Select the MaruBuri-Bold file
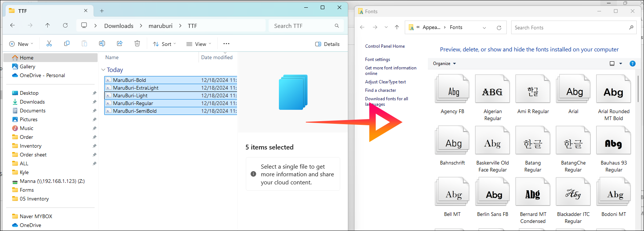This screenshot has width=644, height=231. tap(171, 80)
